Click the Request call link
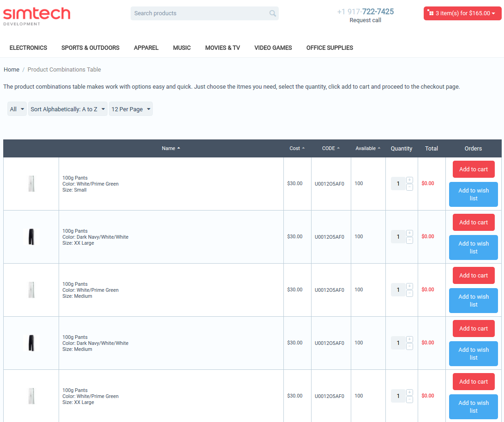The image size is (504, 422). coord(365,20)
